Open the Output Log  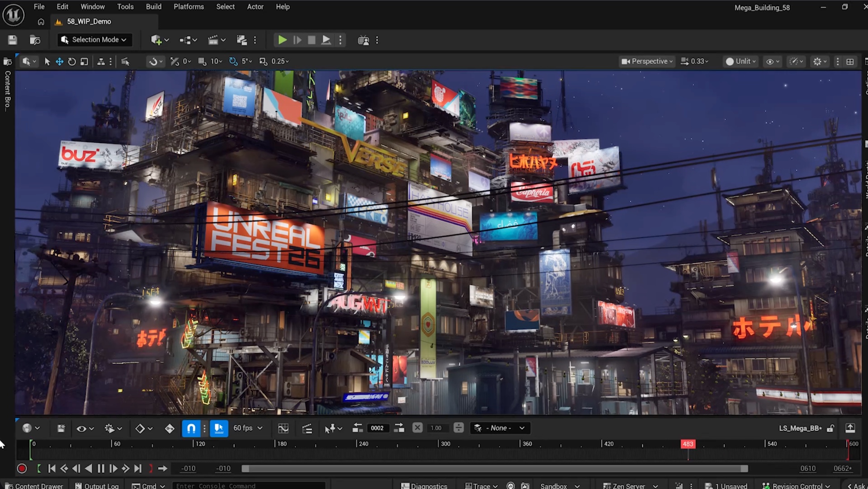[x=97, y=486]
